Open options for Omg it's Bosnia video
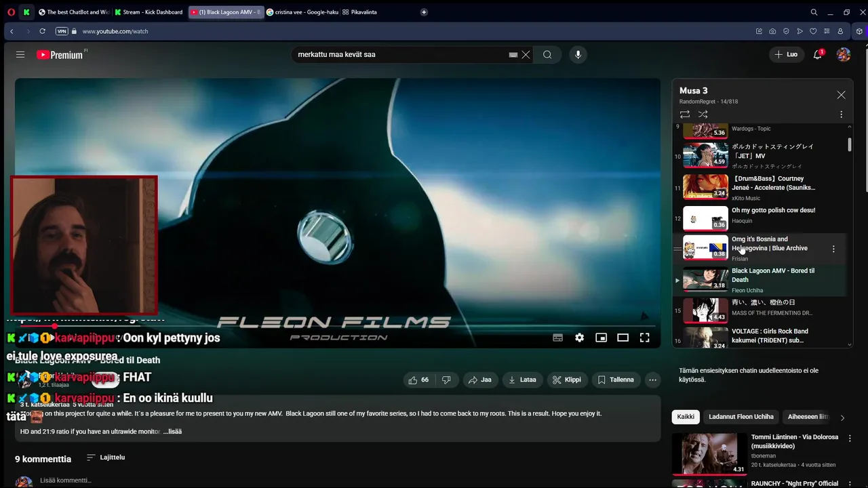The height and width of the screenshot is (488, 868). coord(833,249)
